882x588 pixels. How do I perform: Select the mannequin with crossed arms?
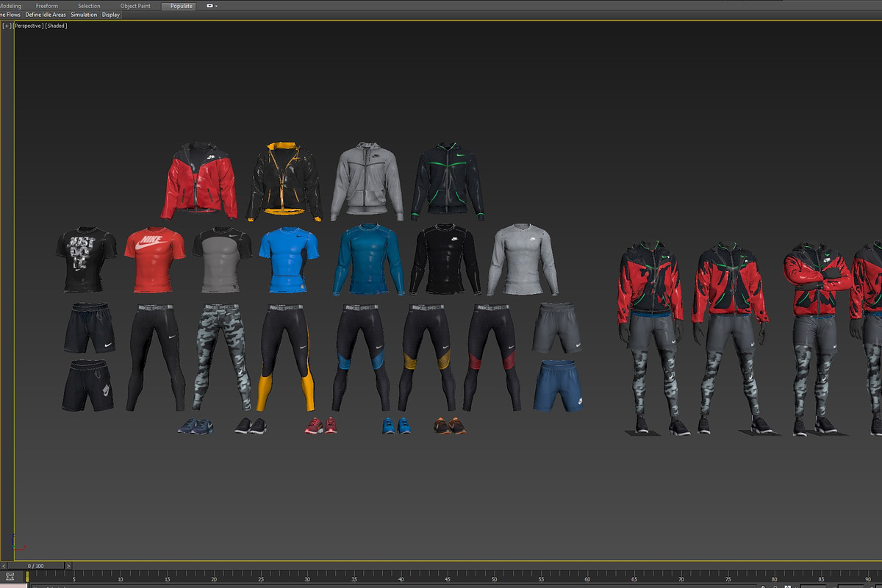coord(817,338)
